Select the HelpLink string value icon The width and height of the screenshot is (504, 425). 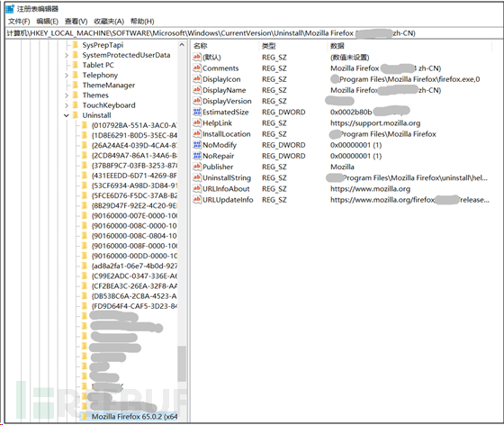[197, 122]
